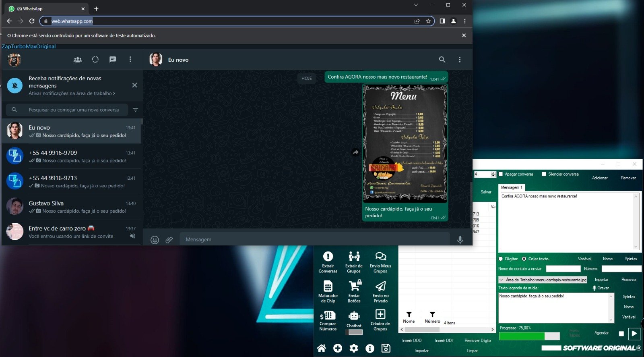The width and height of the screenshot is (644, 357).
Task: Click the Chatbot robot icon
Action: pos(354,316)
